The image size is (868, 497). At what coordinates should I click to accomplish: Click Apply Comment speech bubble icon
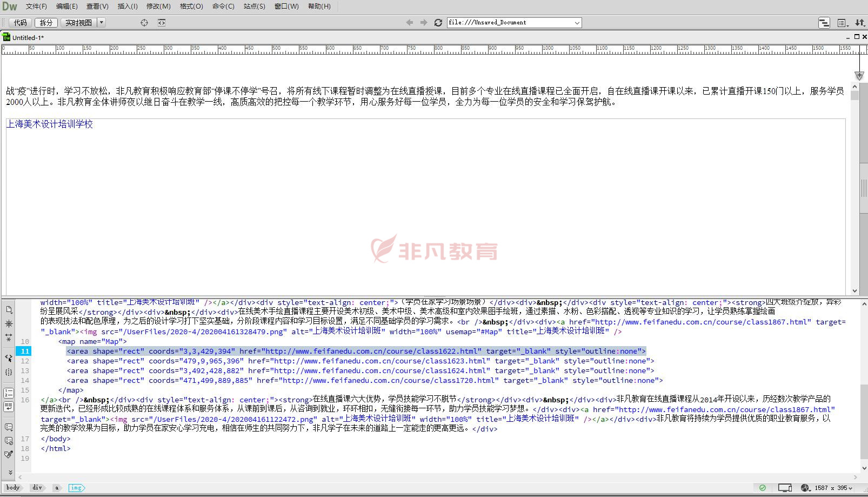[x=9, y=427]
